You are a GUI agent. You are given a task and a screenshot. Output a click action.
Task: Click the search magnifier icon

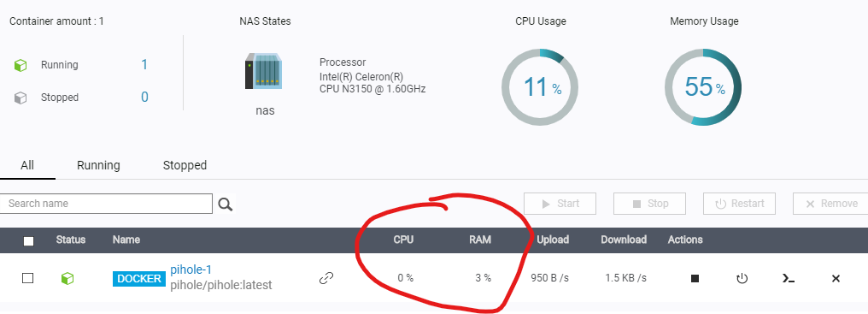pyautogui.click(x=225, y=204)
